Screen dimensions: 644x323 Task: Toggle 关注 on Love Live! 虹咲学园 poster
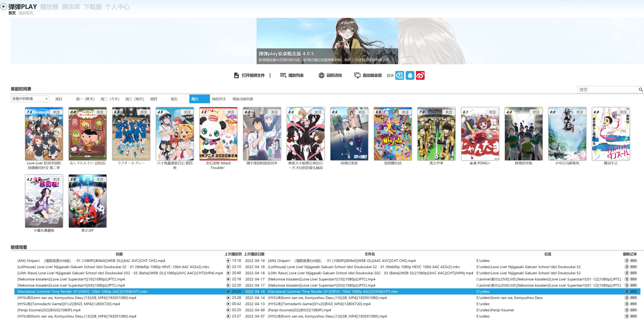(x=56, y=112)
